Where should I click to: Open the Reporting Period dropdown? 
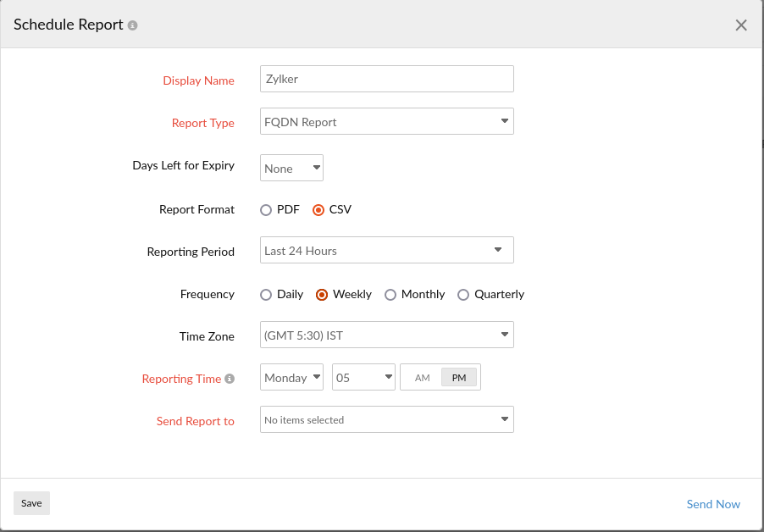click(386, 250)
